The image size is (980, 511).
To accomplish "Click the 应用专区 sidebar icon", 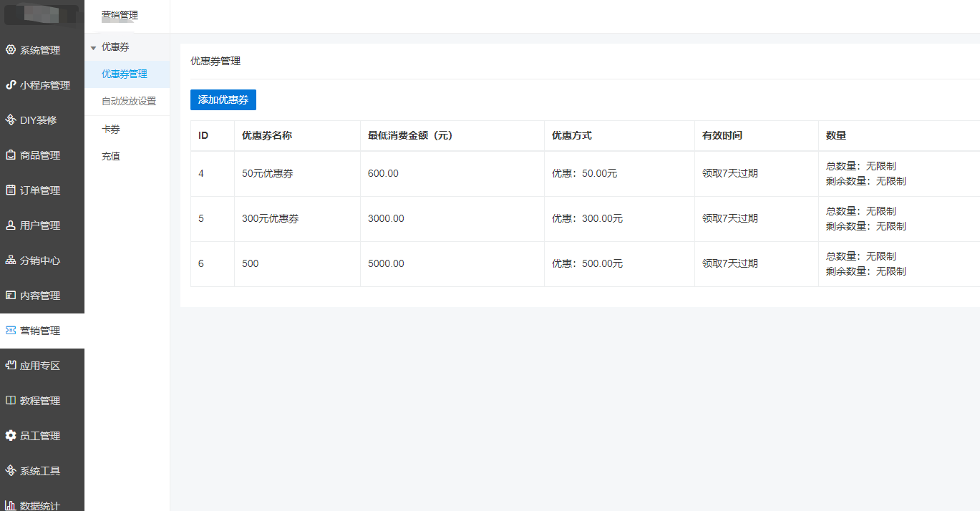I will (11, 366).
